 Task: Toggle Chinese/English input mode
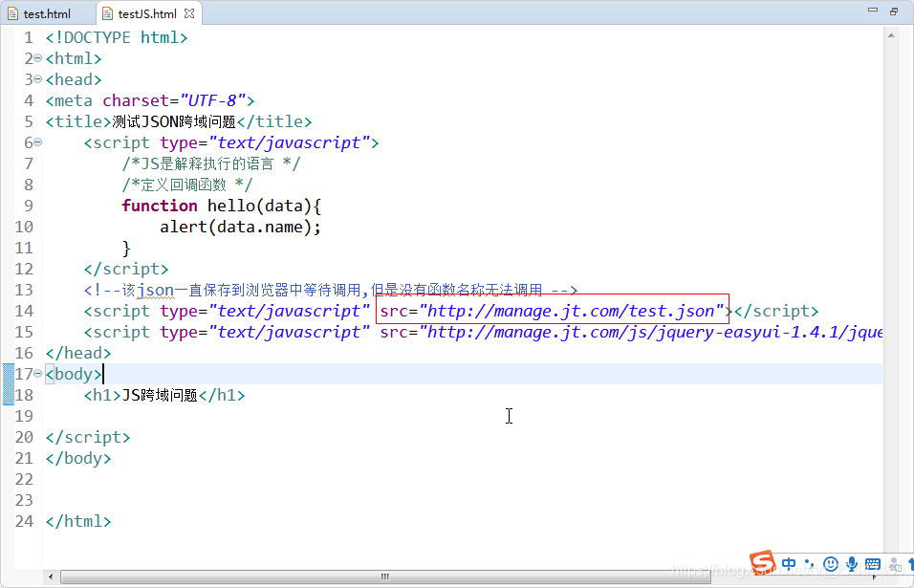click(x=788, y=564)
